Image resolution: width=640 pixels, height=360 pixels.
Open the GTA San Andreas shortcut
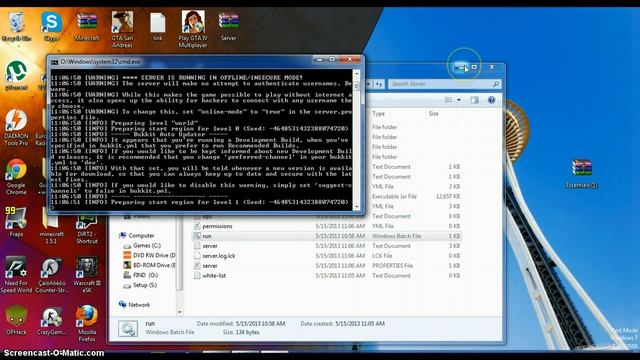[x=122, y=29]
